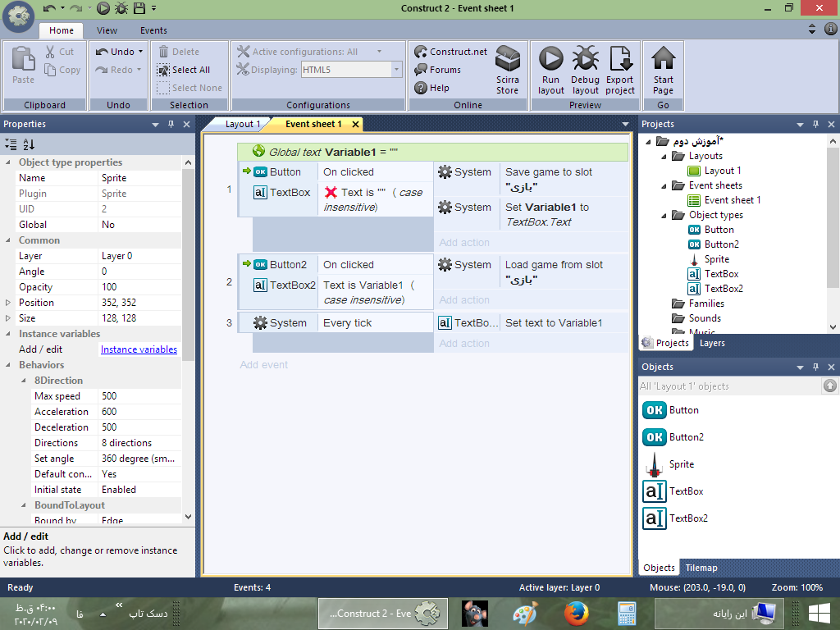Start Debug layout preview

(x=585, y=71)
